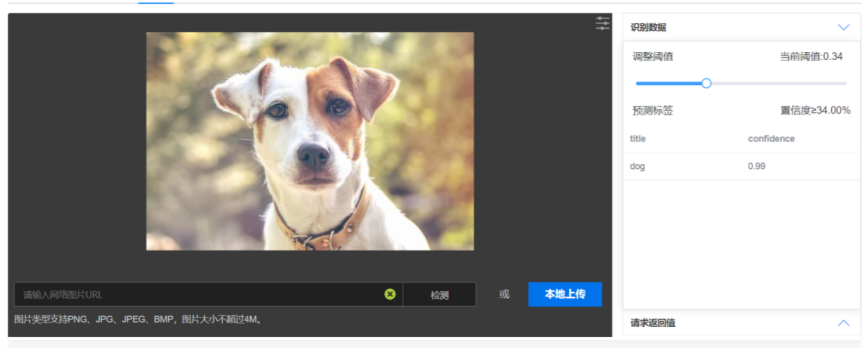Click the 本地上传 button
Viewport: 868px width, 348px height.
point(565,295)
